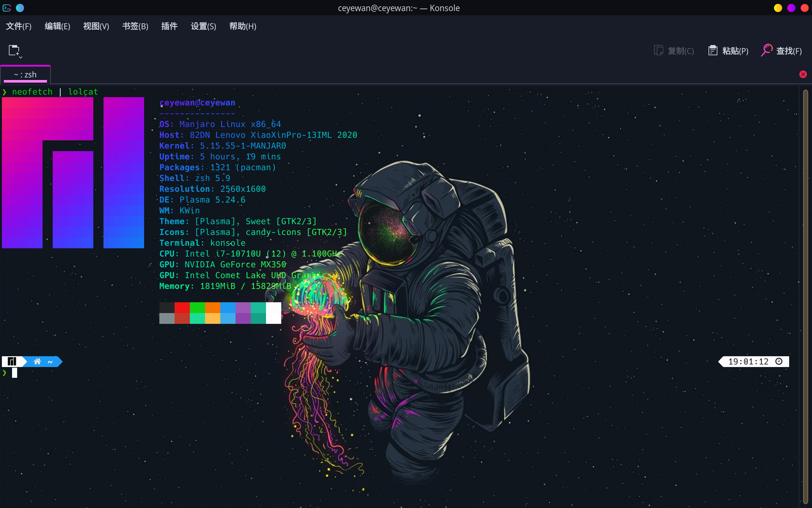
Task: Close the tab with red X icon
Action: [x=803, y=74]
